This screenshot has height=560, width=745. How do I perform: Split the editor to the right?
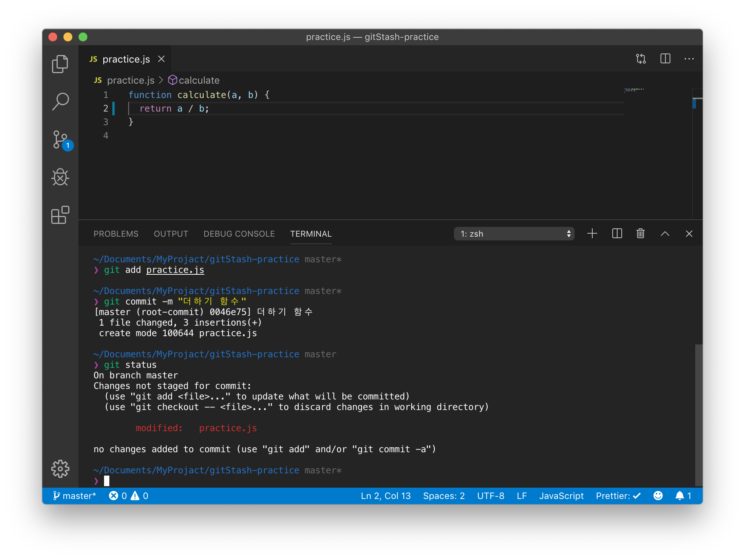[x=665, y=59]
